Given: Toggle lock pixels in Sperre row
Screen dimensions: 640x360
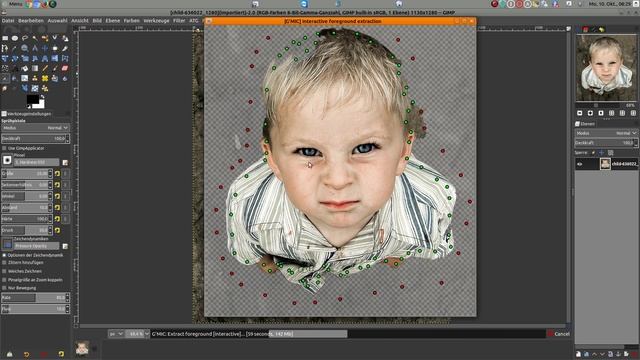Looking at the screenshot, I should click(x=593, y=153).
